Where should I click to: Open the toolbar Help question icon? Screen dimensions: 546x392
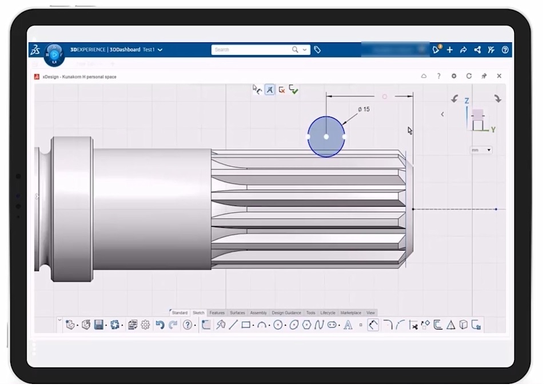click(x=188, y=325)
